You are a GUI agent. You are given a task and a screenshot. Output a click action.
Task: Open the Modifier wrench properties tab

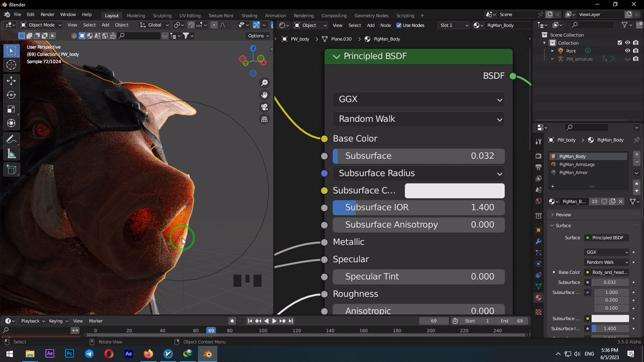click(538, 241)
